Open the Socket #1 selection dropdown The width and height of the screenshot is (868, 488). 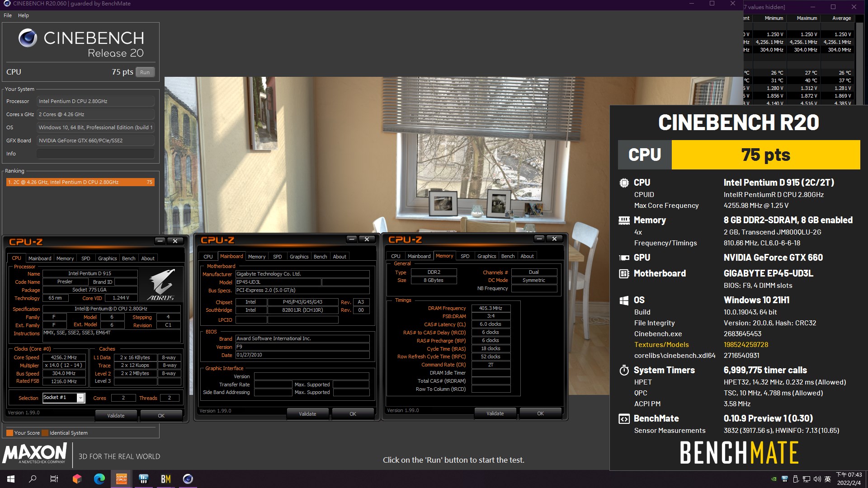point(80,398)
